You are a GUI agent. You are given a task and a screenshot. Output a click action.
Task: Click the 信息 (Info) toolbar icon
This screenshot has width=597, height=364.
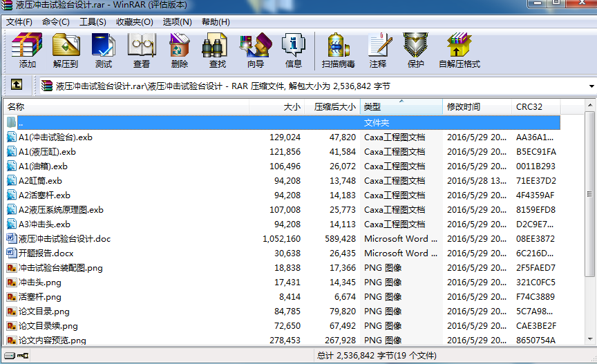tap(294, 45)
